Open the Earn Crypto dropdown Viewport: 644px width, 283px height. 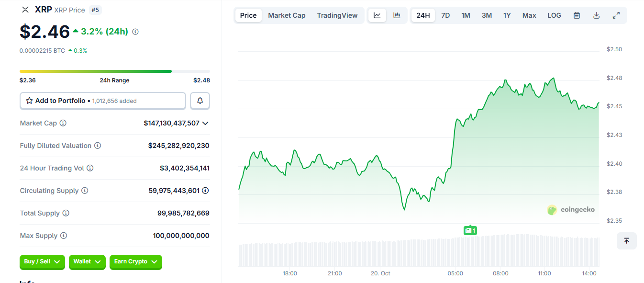(x=136, y=262)
